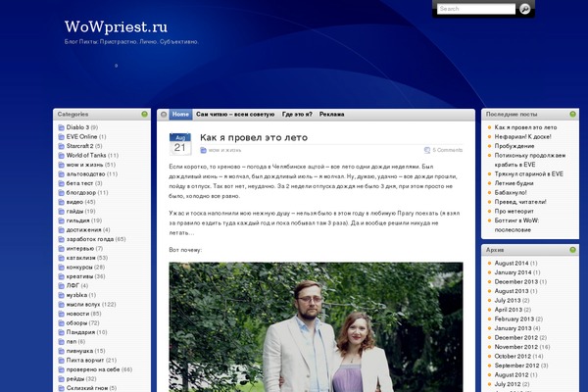The height and width of the screenshot is (392, 588).
Task: Click folder icon next to Diablo 3
Action: coord(62,127)
